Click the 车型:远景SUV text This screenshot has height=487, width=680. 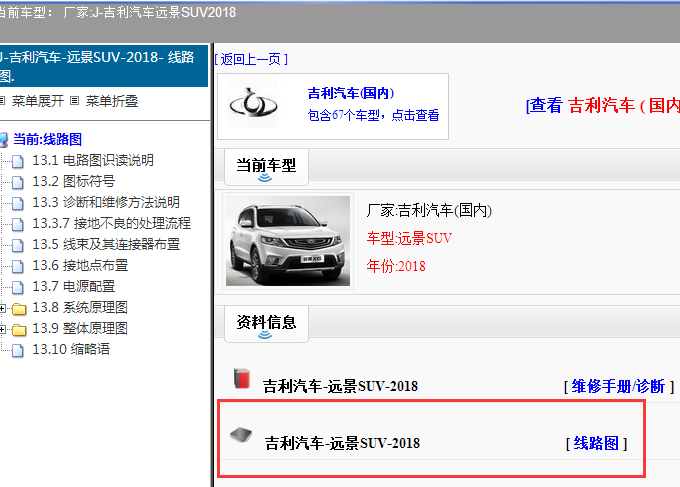(409, 238)
